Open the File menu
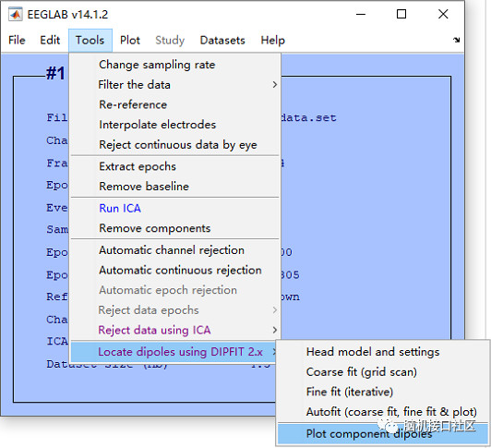This screenshot has height=448, width=491. [17, 40]
